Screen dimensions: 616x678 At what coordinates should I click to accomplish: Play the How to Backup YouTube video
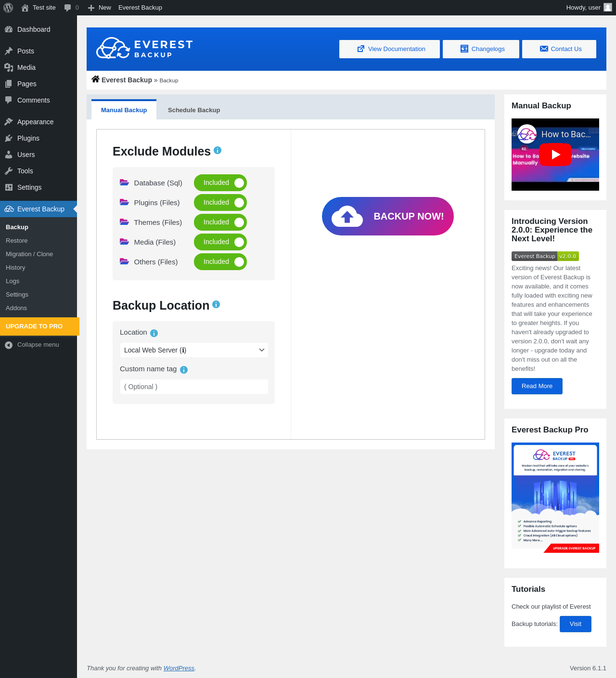[x=555, y=155]
